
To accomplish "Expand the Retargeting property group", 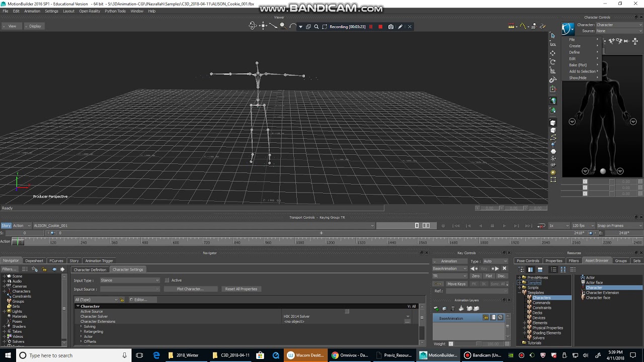I will 81,331.
